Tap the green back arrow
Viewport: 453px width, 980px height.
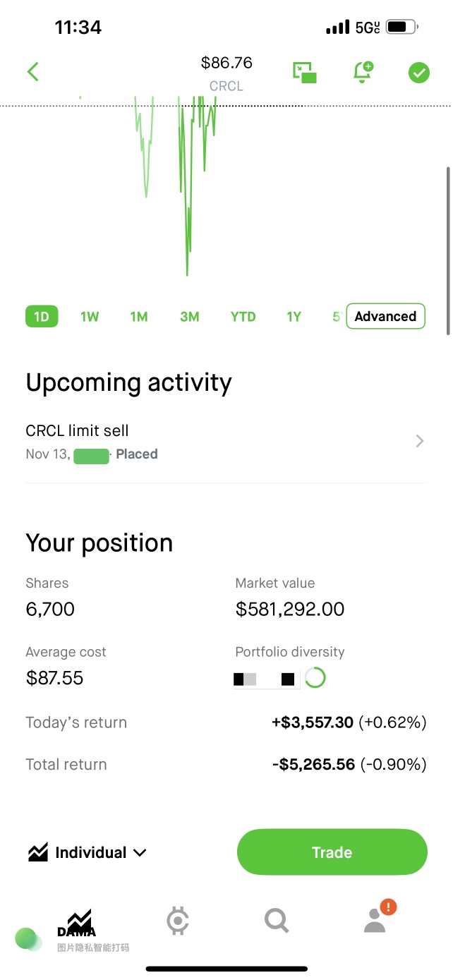32,72
